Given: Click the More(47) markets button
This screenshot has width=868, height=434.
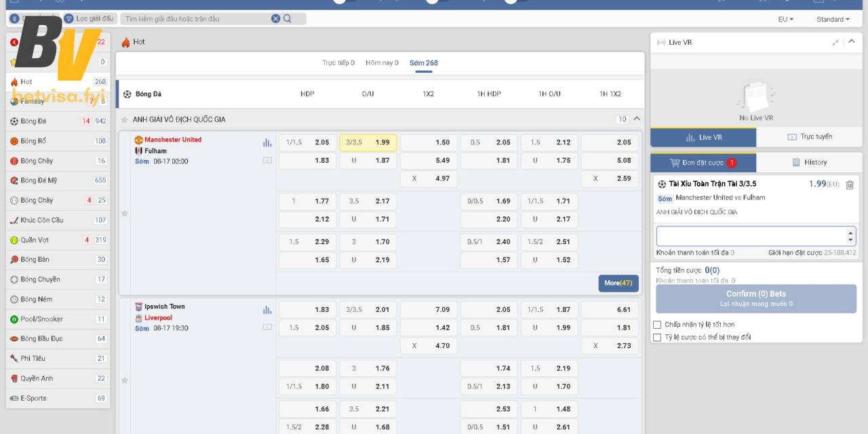Looking at the screenshot, I should [618, 283].
